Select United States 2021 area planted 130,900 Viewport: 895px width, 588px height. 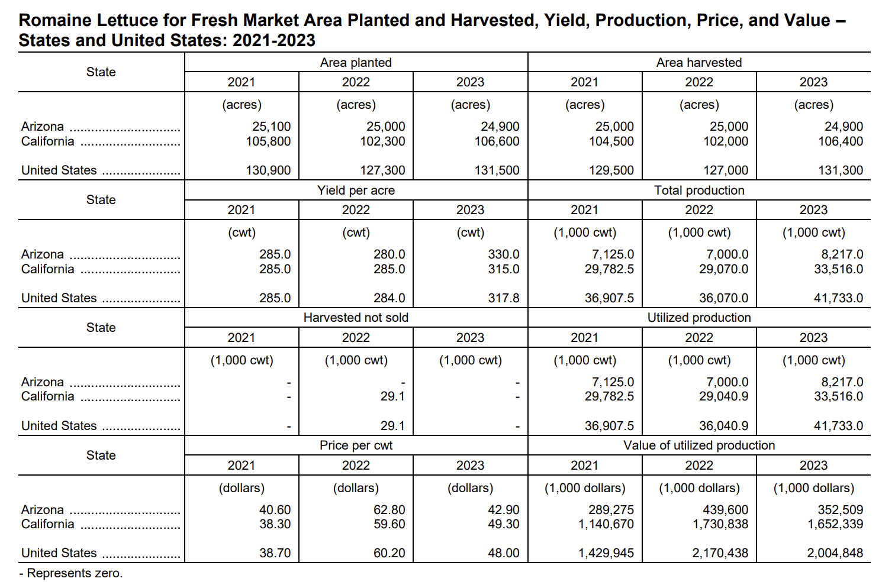click(x=268, y=170)
